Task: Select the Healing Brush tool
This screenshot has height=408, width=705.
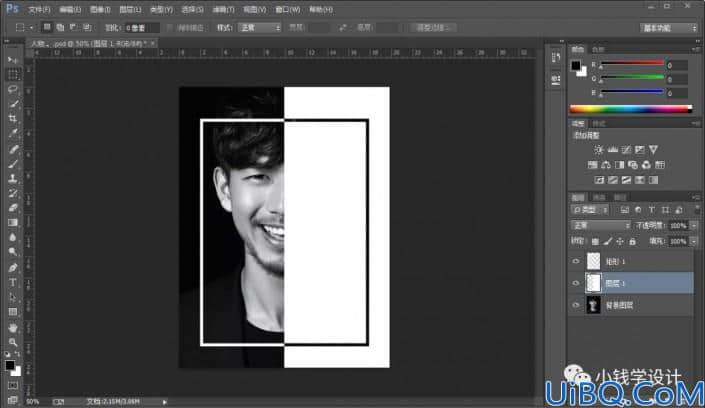Action: point(13,148)
